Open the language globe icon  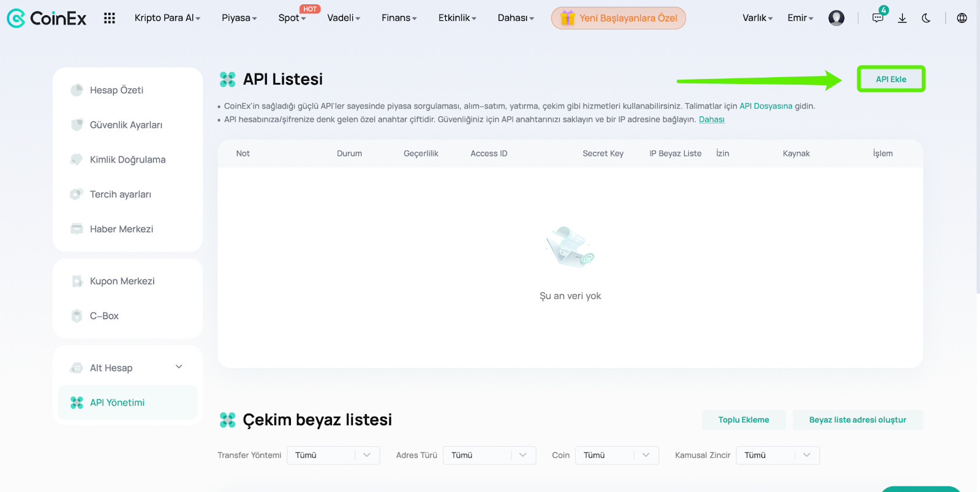tap(962, 18)
